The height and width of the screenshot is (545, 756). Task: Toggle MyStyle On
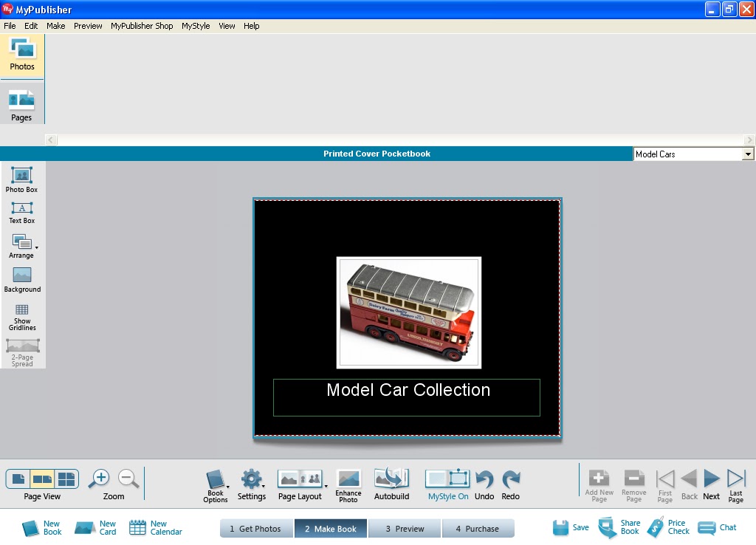point(448,484)
